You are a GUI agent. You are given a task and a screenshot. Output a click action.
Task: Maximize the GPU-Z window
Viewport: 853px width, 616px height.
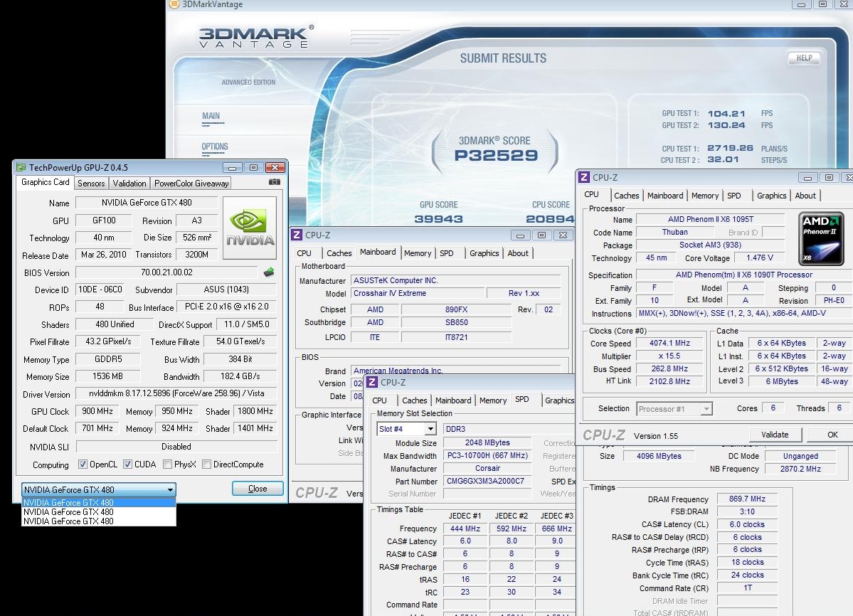[253, 167]
